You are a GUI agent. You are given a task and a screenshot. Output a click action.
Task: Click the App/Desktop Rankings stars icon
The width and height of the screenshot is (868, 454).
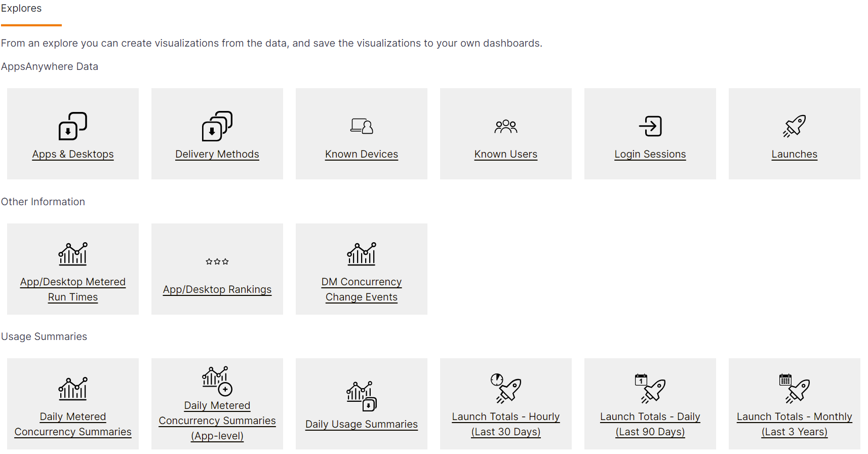(x=217, y=261)
